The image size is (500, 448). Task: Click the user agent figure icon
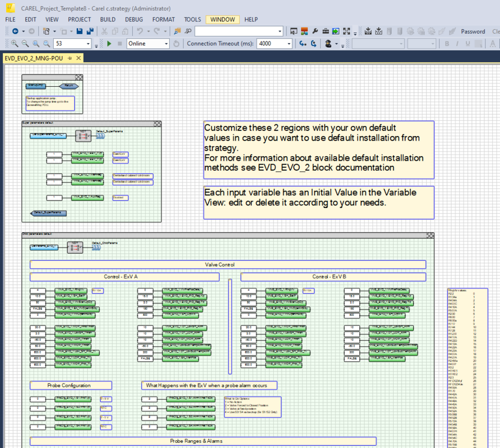(328, 44)
